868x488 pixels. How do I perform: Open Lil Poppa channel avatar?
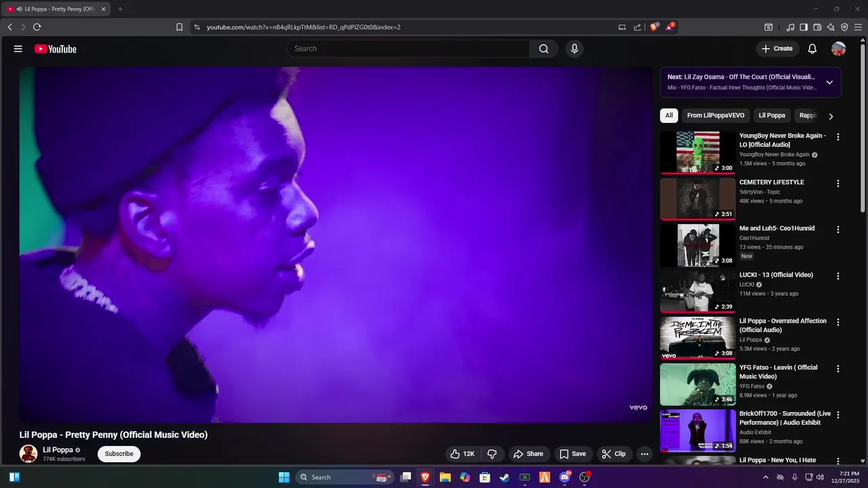[x=28, y=454]
